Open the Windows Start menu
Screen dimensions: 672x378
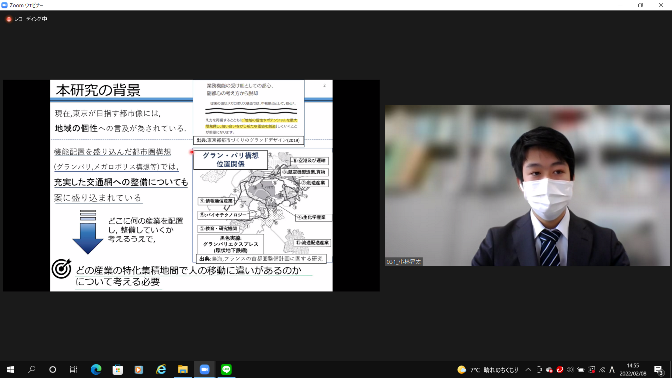coord(10,369)
